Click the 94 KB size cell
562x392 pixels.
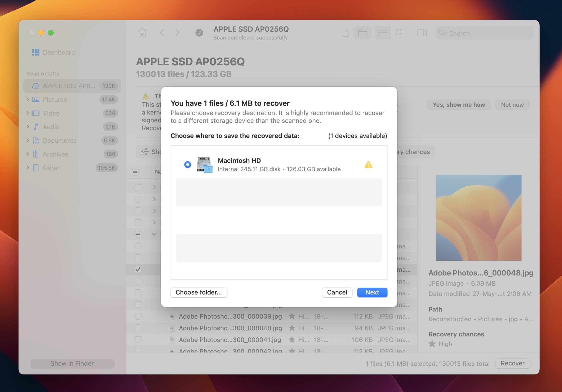(363, 328)
